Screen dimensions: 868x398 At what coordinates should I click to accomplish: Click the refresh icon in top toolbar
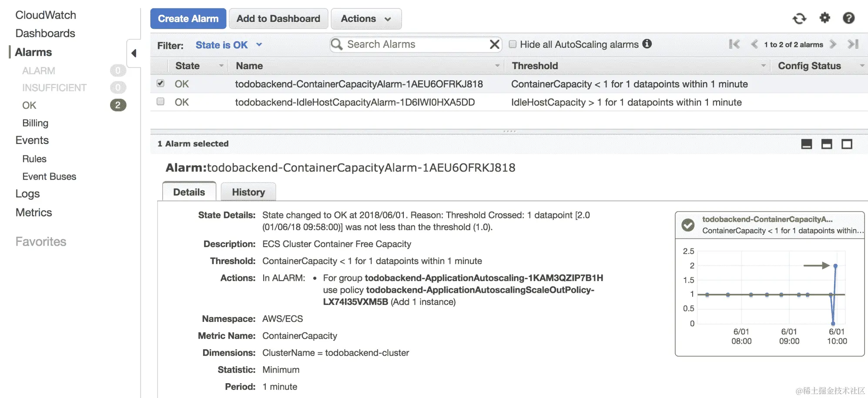coord(799,18)
